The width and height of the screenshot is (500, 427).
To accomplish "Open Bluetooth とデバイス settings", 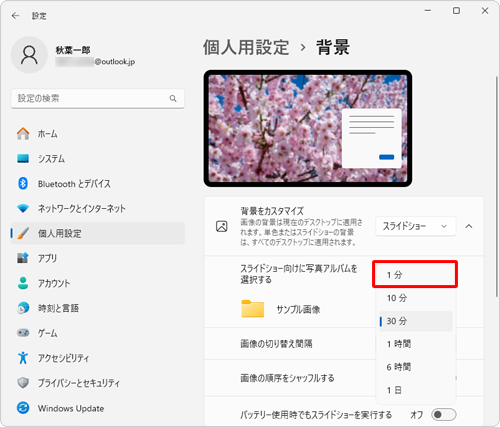I will tap(97, 184).
